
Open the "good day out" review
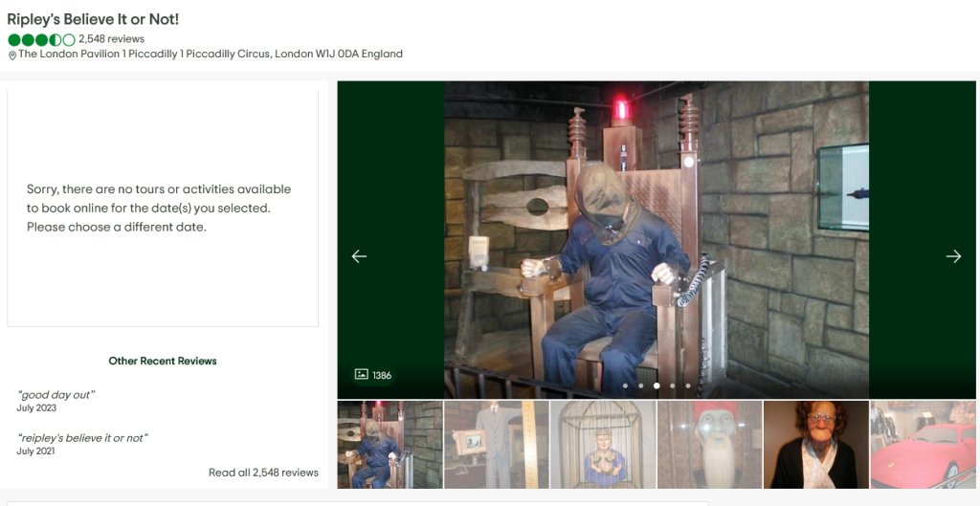pos(56,395)
